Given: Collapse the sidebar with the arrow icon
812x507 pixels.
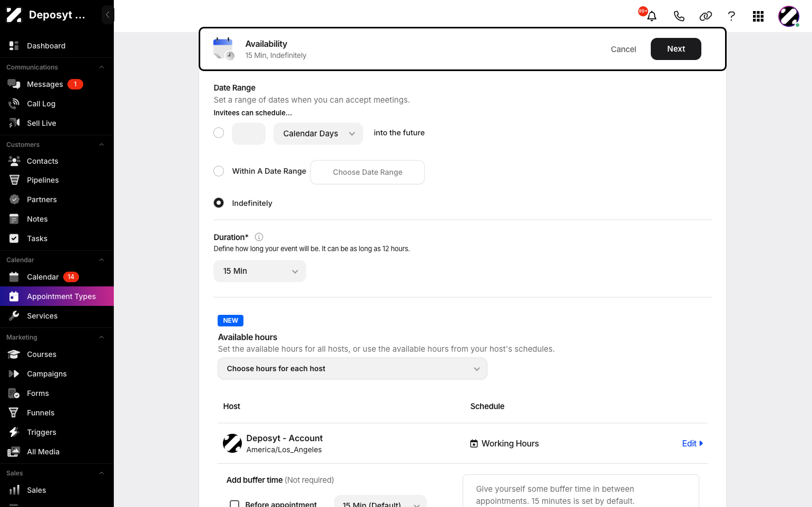Looking at the screenshot, I should [x=107, y=15].
